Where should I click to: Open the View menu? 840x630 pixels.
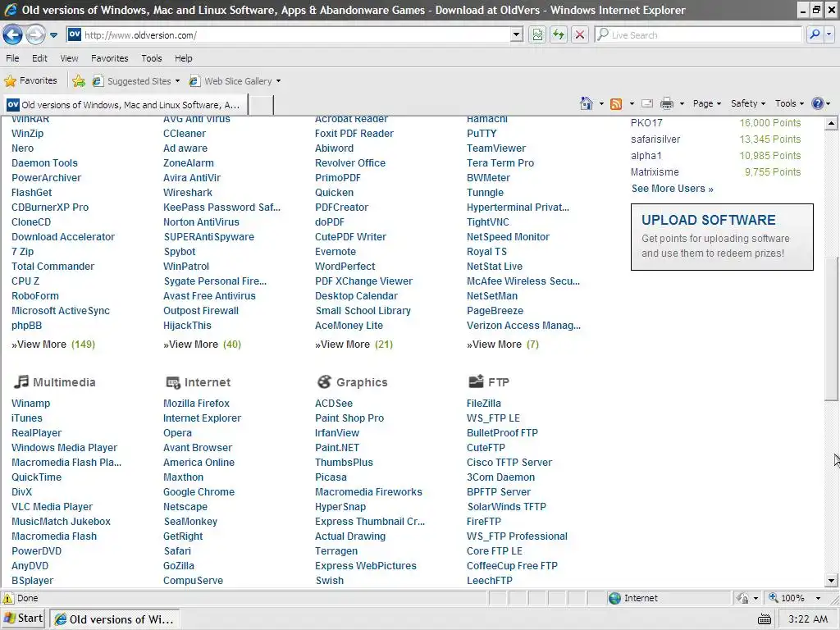coord(69,58)
